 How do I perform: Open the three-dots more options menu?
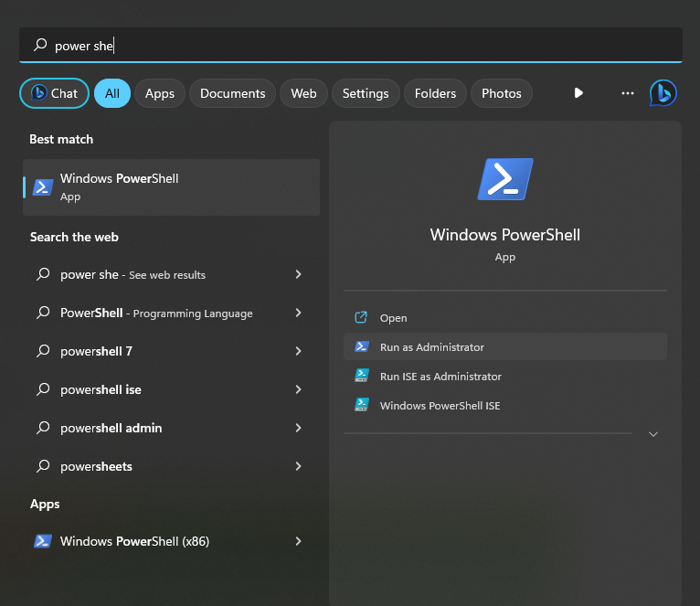(627, 93)
